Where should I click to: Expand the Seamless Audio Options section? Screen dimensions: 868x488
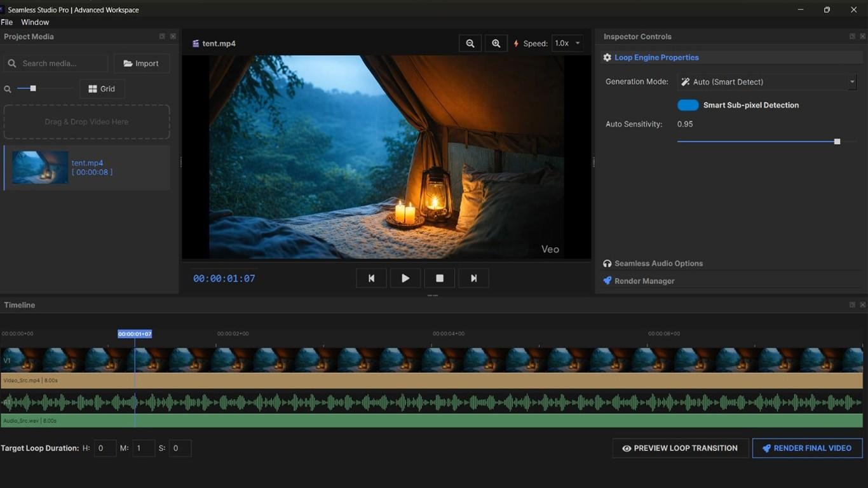pos(658,263)
